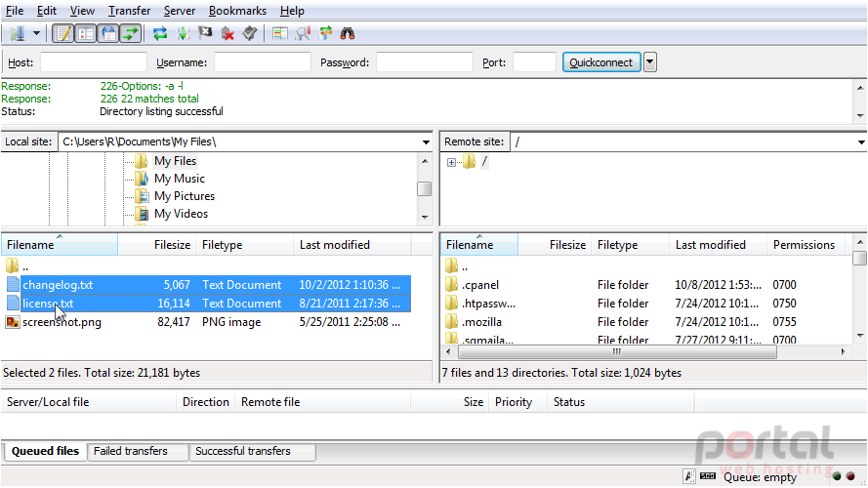Sort local list by Filesize column
This screenshot has width=868, height=488.
pyautogui.click(x=156, y=245)
